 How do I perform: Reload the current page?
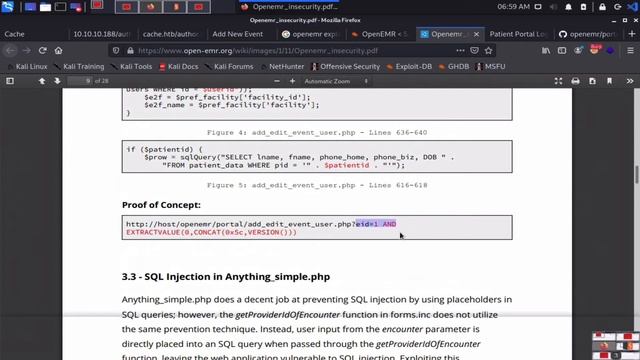click(42, 51)
